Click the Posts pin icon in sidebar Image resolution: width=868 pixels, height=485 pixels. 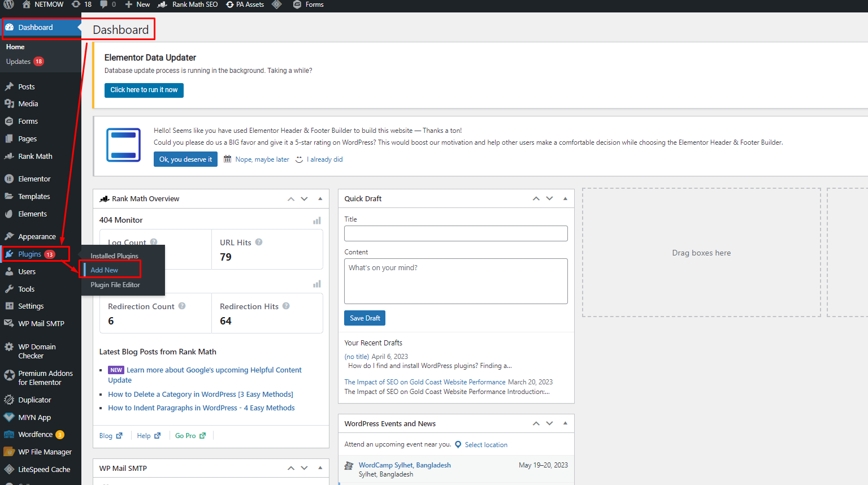coord(9,86)
